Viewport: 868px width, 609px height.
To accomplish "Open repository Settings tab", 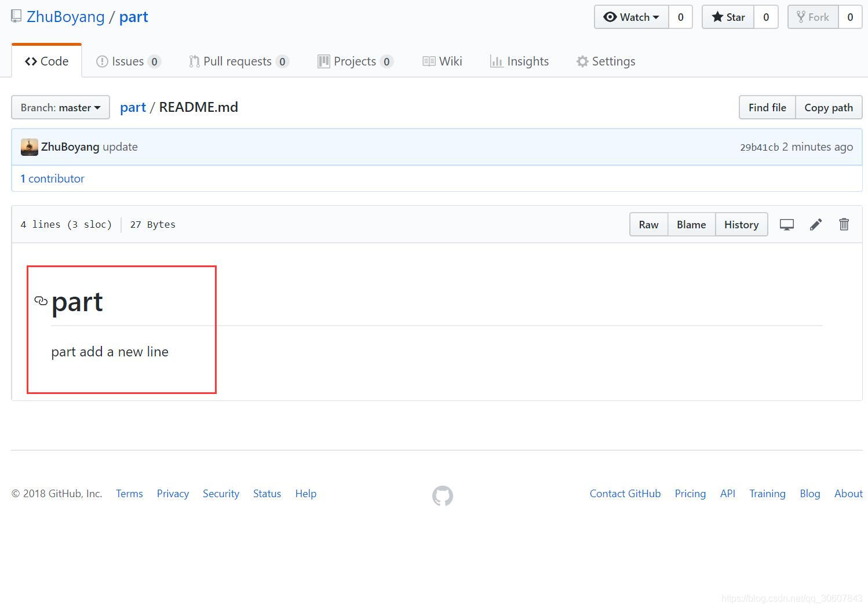I will tap(606, 61).
